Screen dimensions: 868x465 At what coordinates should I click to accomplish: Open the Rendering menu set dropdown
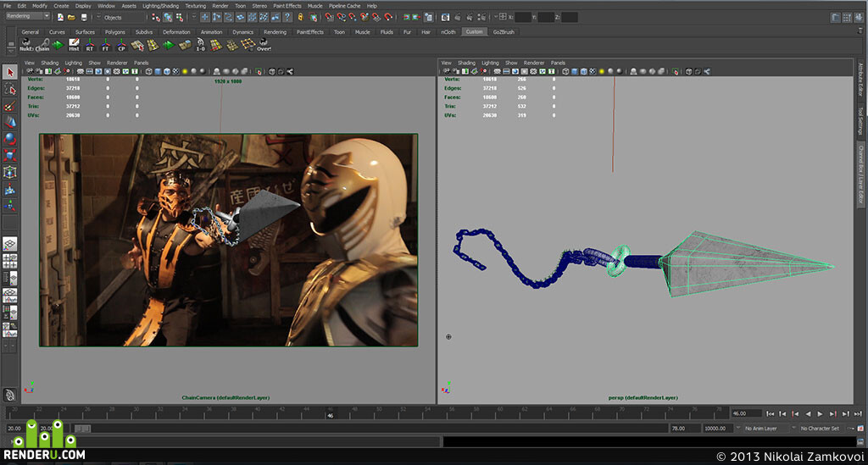28,16
